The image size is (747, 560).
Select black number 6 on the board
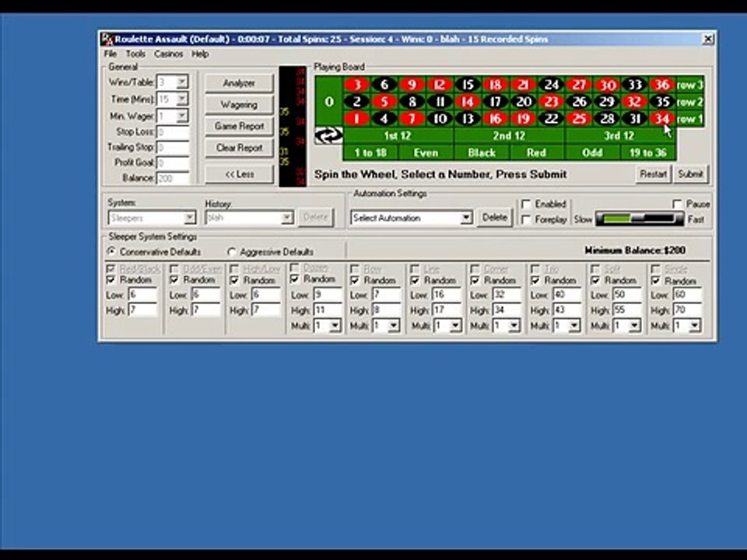pyautogui.click(x=384, y=85)
